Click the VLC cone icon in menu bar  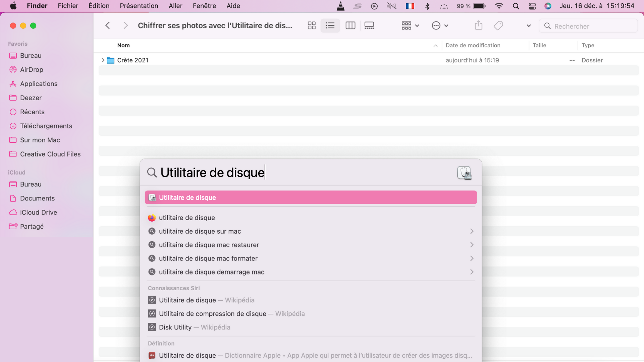(340, 6)
